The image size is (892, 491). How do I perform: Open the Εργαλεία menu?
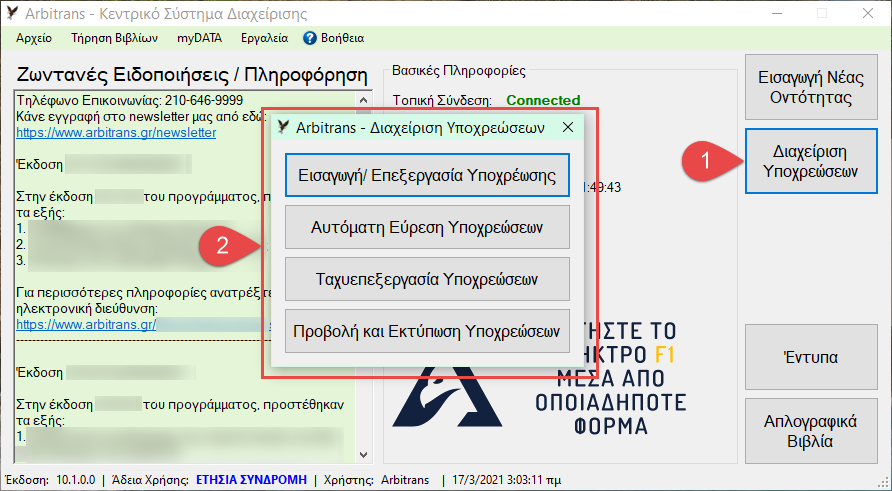[x=265, y=38]
